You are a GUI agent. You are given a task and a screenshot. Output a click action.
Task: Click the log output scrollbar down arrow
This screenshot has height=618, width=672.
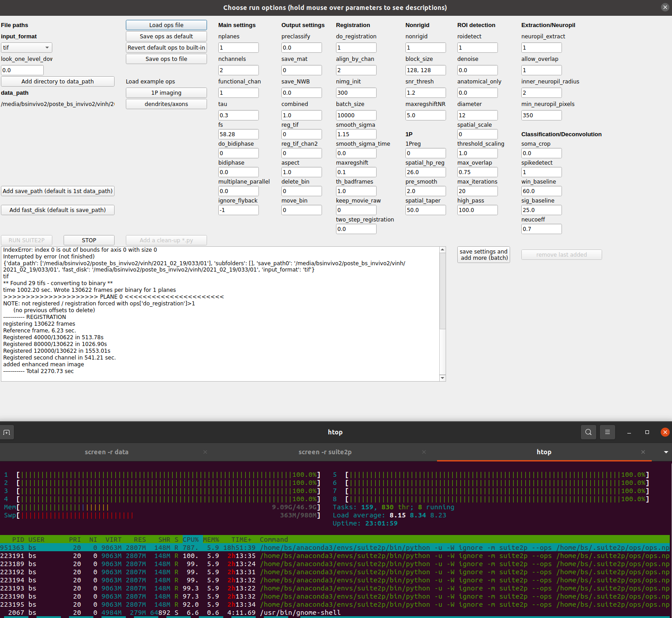(x=442, y=378)
